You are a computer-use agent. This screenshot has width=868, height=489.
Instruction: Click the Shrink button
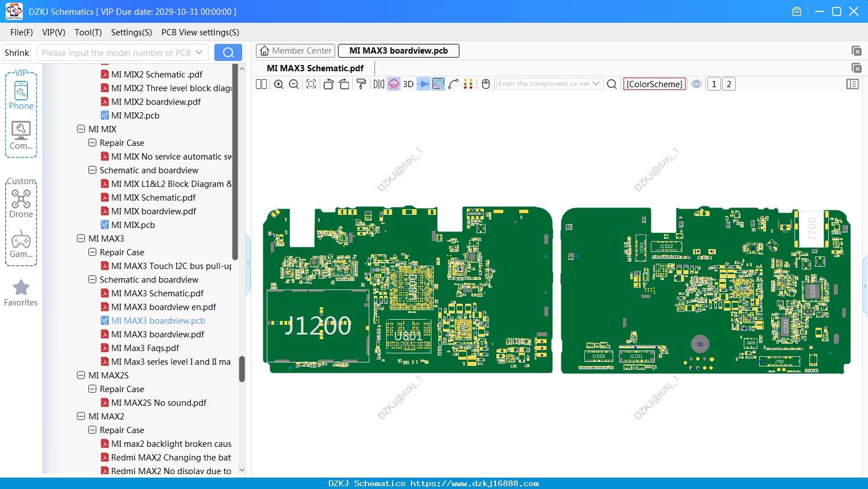(x=17, y=52)
